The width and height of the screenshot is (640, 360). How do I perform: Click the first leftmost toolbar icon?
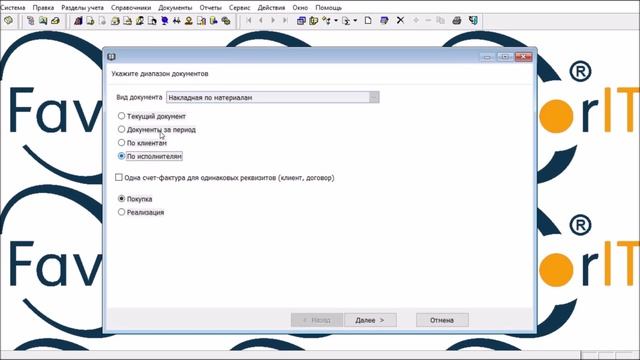(8, 20)
